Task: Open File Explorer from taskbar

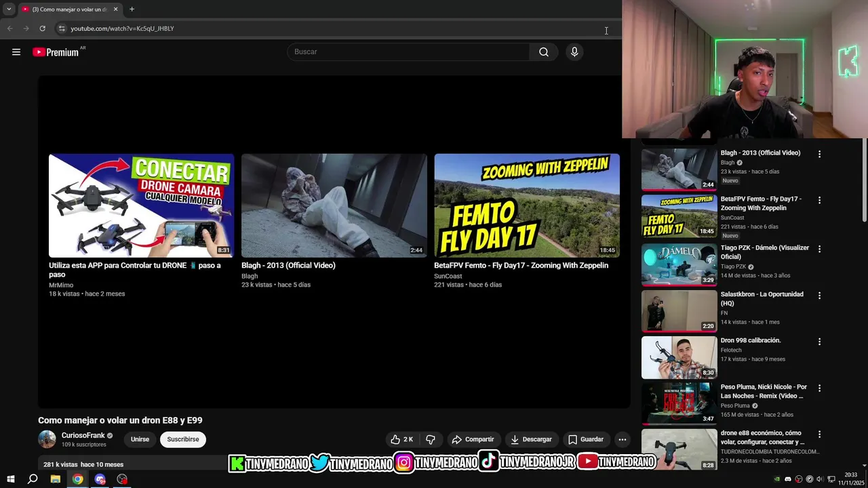Action: click(56, 479)
